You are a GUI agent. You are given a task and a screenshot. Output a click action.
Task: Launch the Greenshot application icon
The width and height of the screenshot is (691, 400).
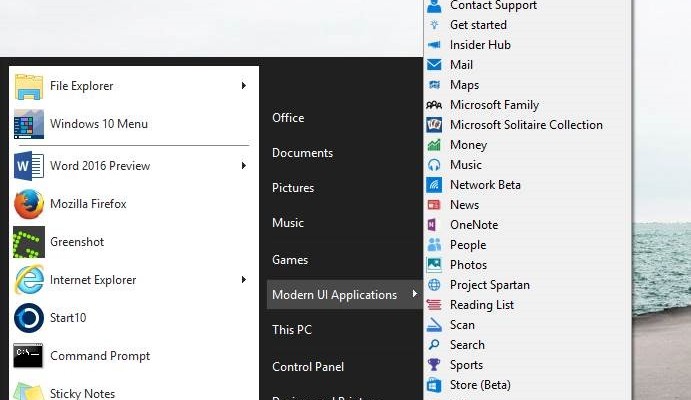[x=29, y=242]
